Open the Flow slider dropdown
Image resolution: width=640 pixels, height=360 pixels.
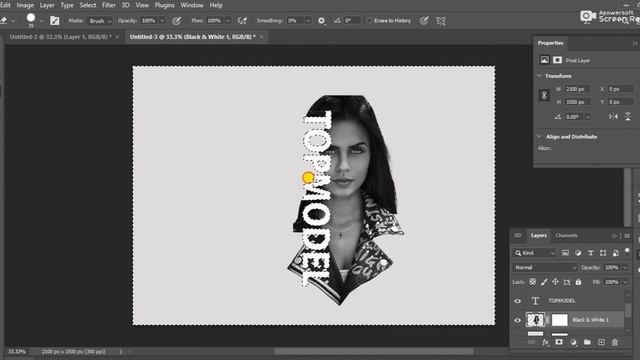point(228,21)
